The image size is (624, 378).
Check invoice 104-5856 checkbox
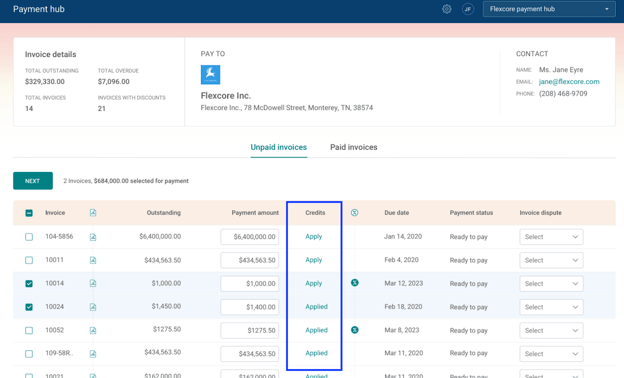pyautogui.click(x=29, y=237)
